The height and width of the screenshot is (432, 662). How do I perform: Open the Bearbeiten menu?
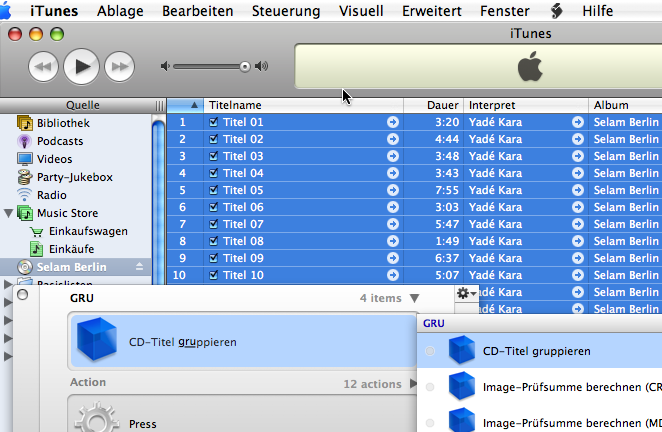(198, 11)
